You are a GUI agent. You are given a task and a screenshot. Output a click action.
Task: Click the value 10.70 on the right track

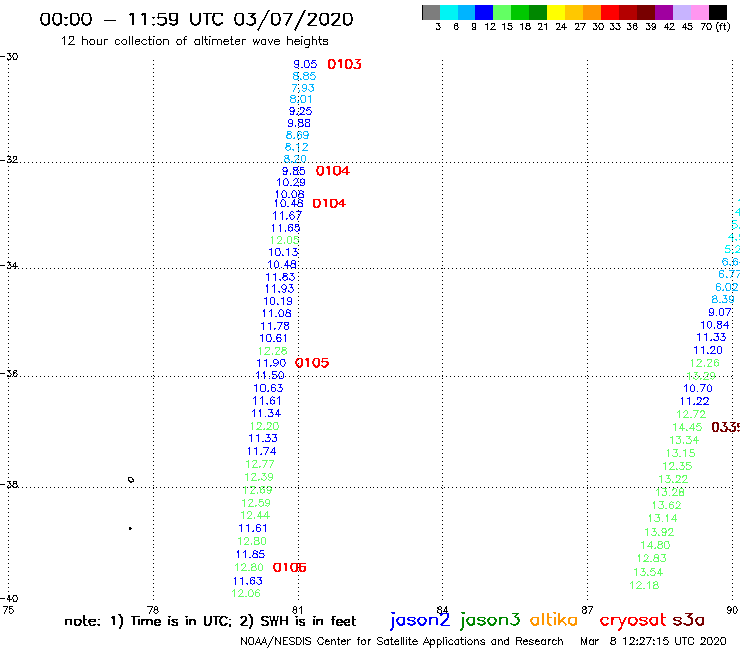tap(698, 388)
